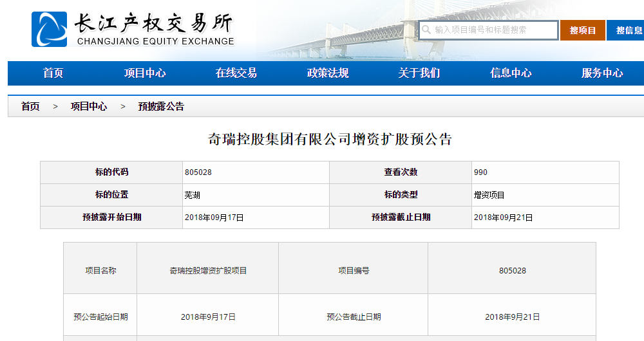This screenshot has width=644, height=341.
Task: Open the 项目中心 main nav item
Action: pos(145,73)
